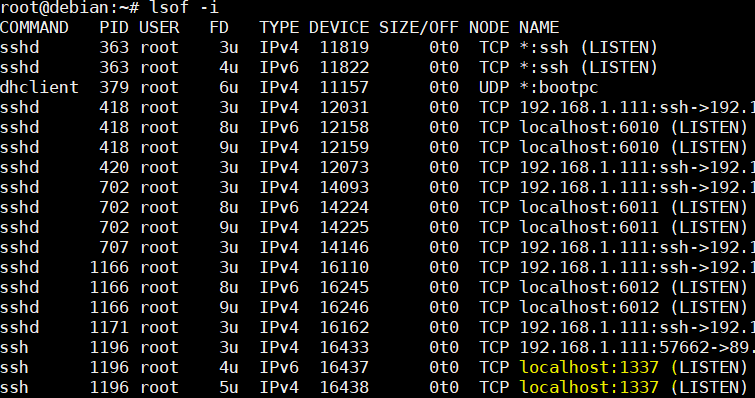Image resolution: width=755 pixels, height=398 pixels.
Task: Select device value 16438
Action: tap(344, 387)
